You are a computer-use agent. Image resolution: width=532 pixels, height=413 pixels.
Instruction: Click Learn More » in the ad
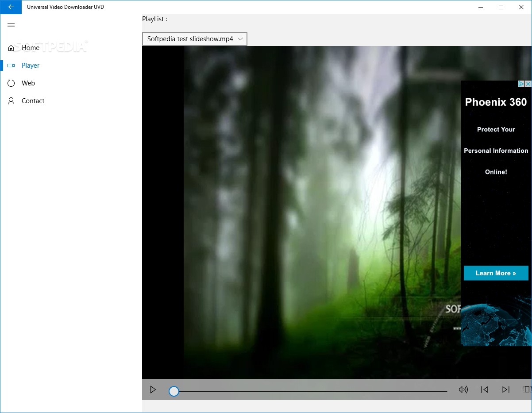tap(496, 273)
